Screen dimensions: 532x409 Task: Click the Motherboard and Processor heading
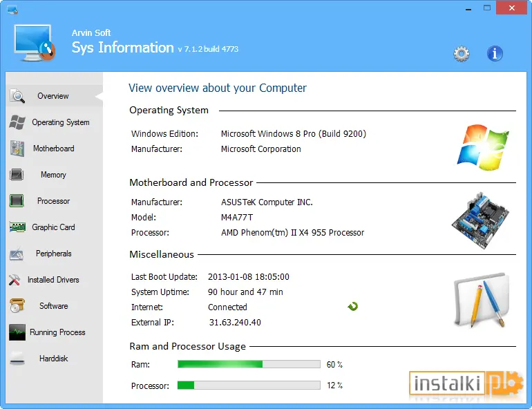click(x=191, y=182)
